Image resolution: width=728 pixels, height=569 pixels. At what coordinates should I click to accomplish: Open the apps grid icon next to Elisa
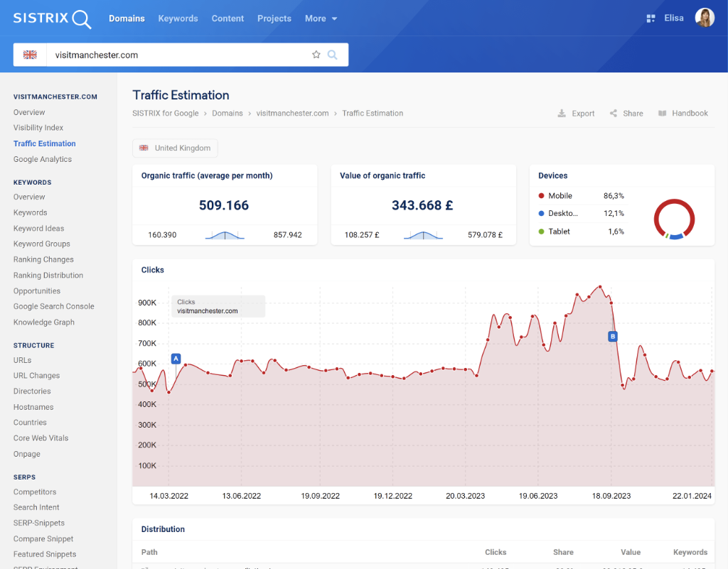click(651, 18)
